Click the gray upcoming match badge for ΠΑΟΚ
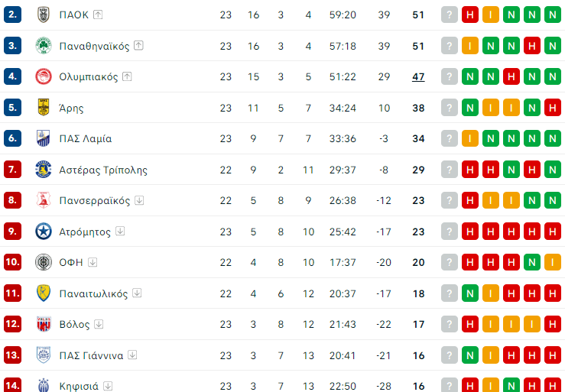This screenshot has height=392, width=565. pyautogui.click(x=450, y=15)
